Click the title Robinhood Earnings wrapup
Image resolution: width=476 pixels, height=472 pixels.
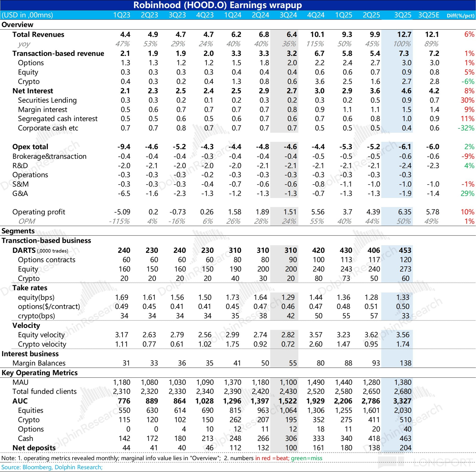click(218, 5)
